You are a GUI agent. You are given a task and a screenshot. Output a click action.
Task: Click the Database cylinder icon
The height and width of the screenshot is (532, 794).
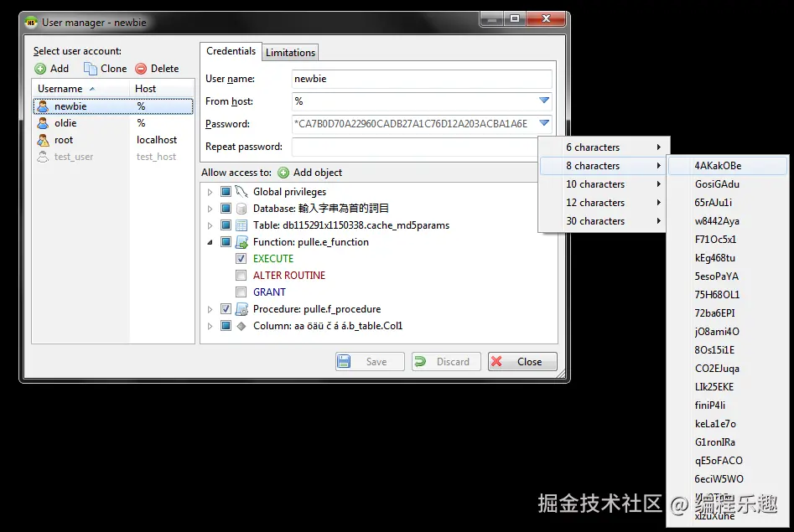[x=241, y=209]
